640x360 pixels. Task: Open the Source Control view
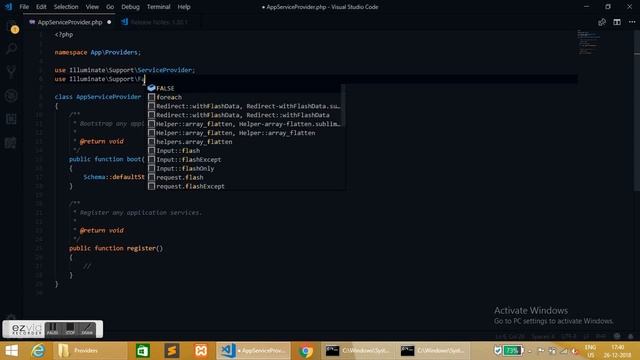[11, 72]
